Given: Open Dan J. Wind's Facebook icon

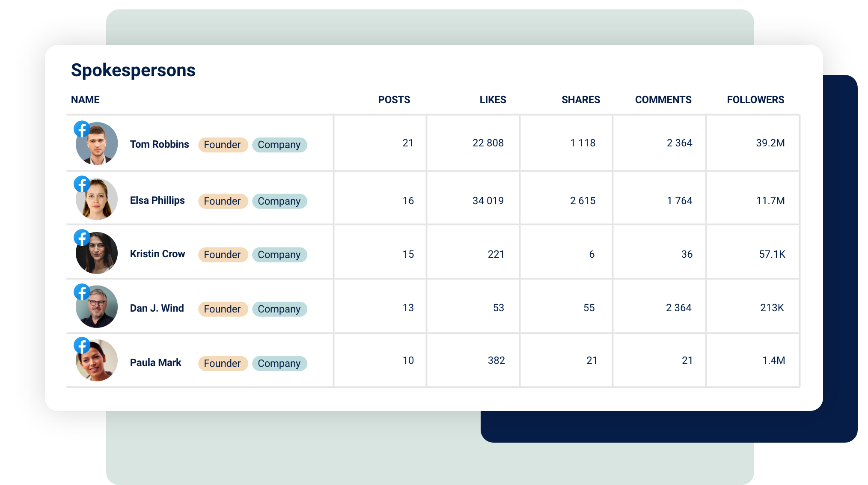Looking at the screenshot, I should (x=82, y=292).
